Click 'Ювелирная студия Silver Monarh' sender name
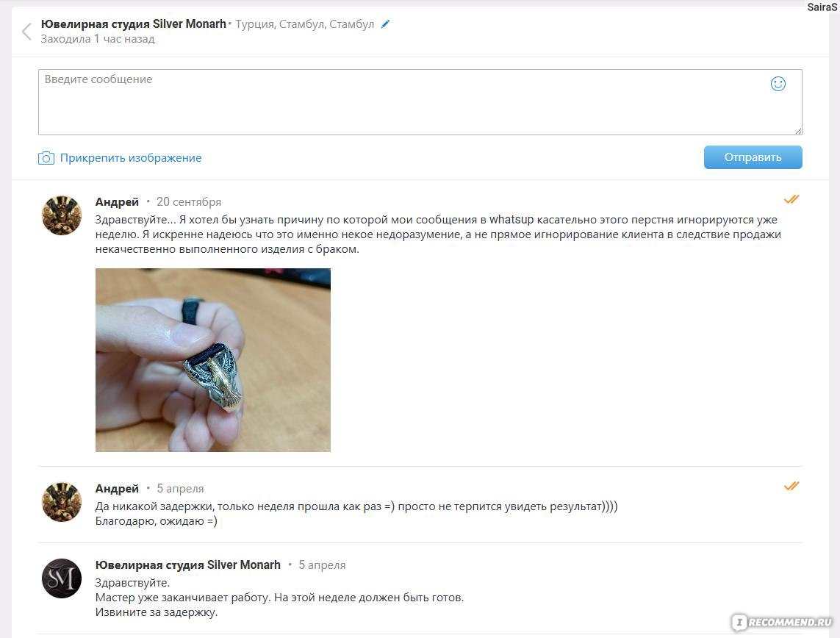The image size is (840, 638). (188, 565)
